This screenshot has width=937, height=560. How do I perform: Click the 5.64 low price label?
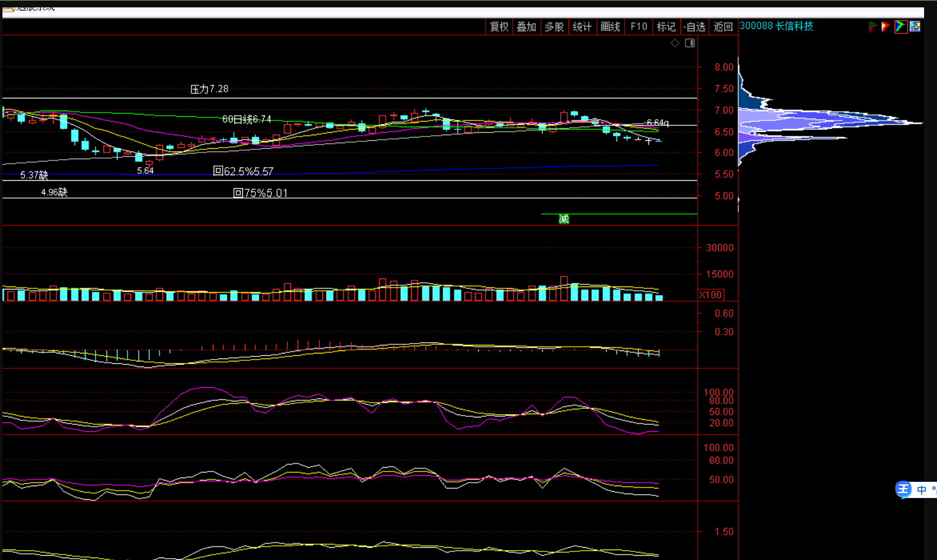[x=145, y=171]
